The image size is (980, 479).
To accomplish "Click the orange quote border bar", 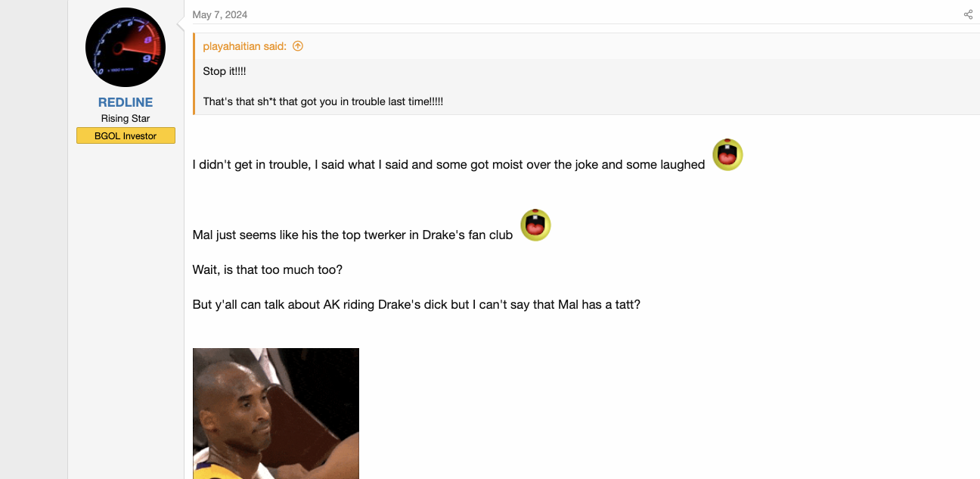I will click(x=194, y=73).
